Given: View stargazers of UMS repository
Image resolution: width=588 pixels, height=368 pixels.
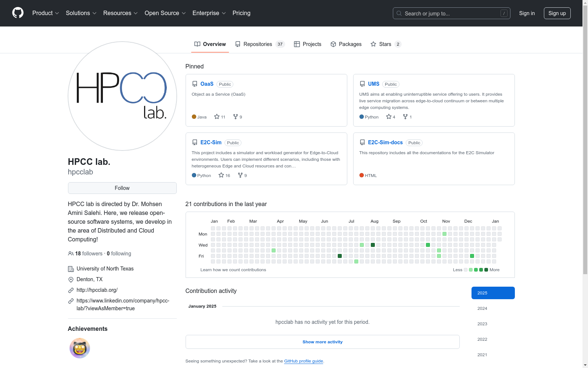Looking at the screenshot, I should point(391,117).
